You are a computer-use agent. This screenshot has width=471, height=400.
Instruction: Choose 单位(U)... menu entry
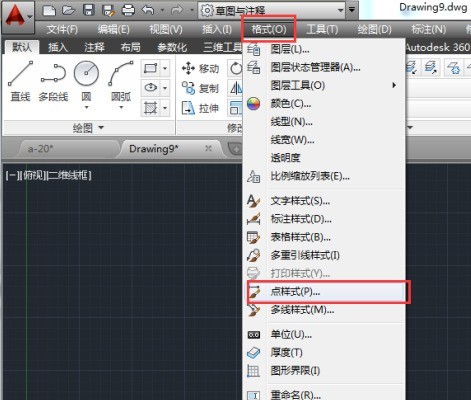pyautogui.click(x=323, y=334)
